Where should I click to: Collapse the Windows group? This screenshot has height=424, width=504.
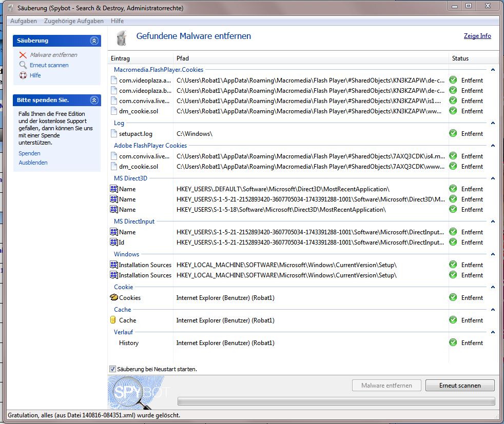(493, 254)
